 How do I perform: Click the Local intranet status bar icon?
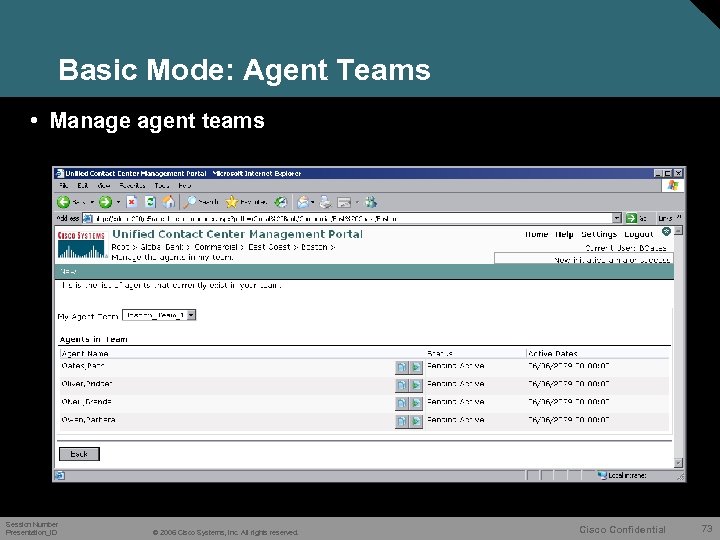tap(602, 475)
